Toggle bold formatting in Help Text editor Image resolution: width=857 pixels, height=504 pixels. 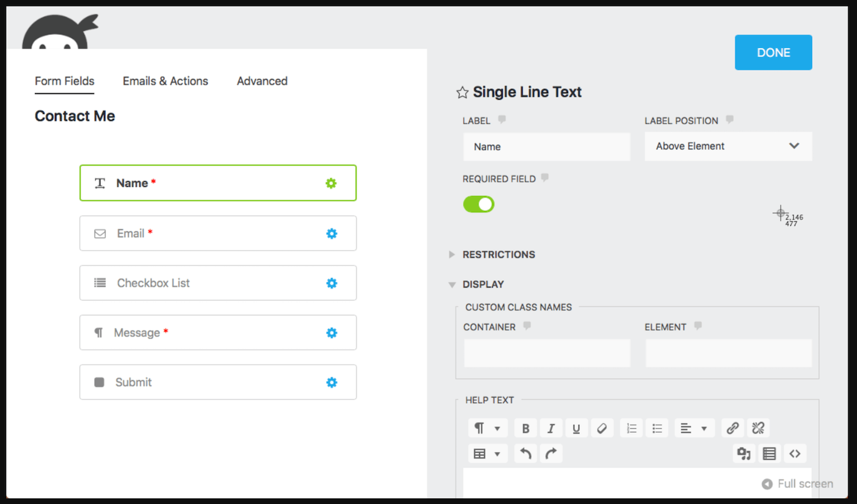[x=526, y=428]
